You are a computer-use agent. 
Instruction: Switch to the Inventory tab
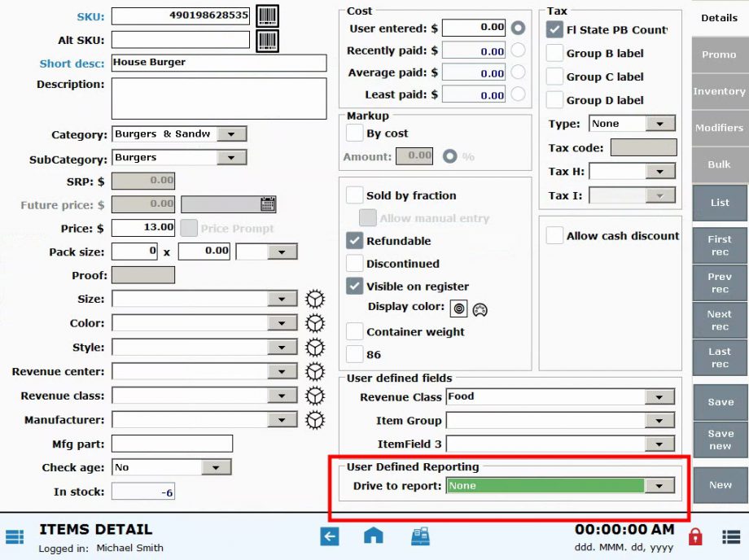720,91
